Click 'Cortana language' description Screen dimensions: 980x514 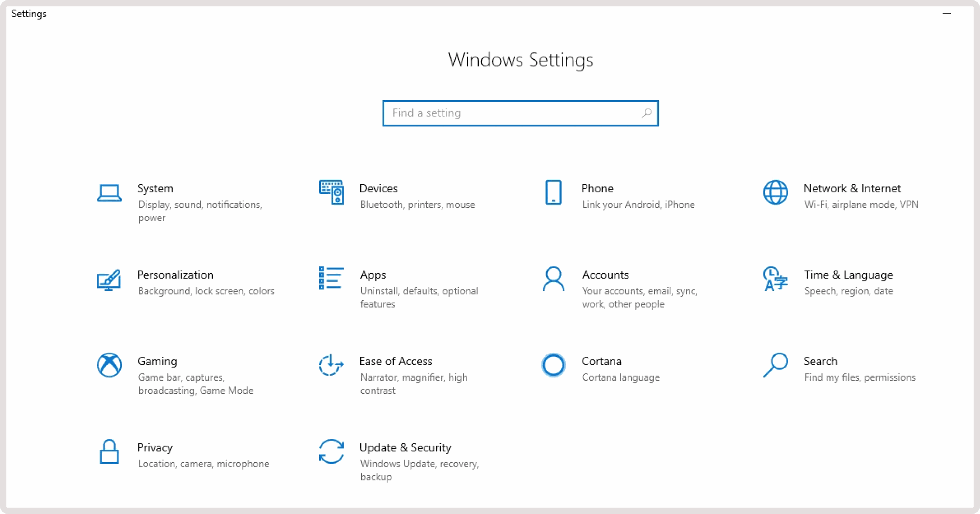tap(620, 378)
